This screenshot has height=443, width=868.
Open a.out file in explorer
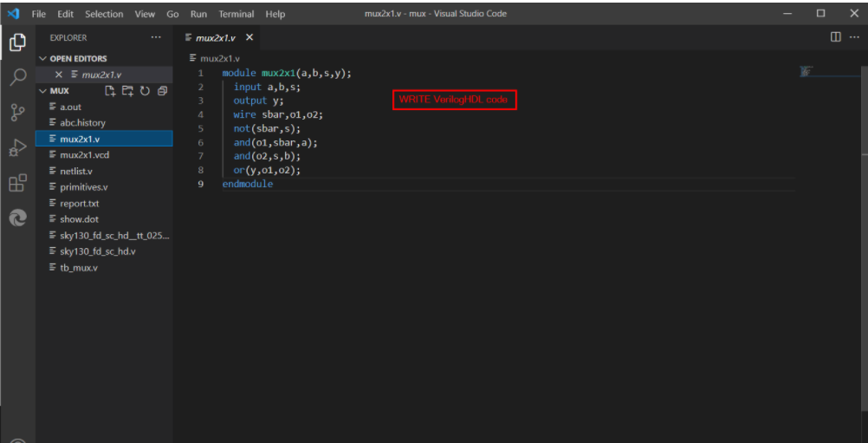click(104, 107)
